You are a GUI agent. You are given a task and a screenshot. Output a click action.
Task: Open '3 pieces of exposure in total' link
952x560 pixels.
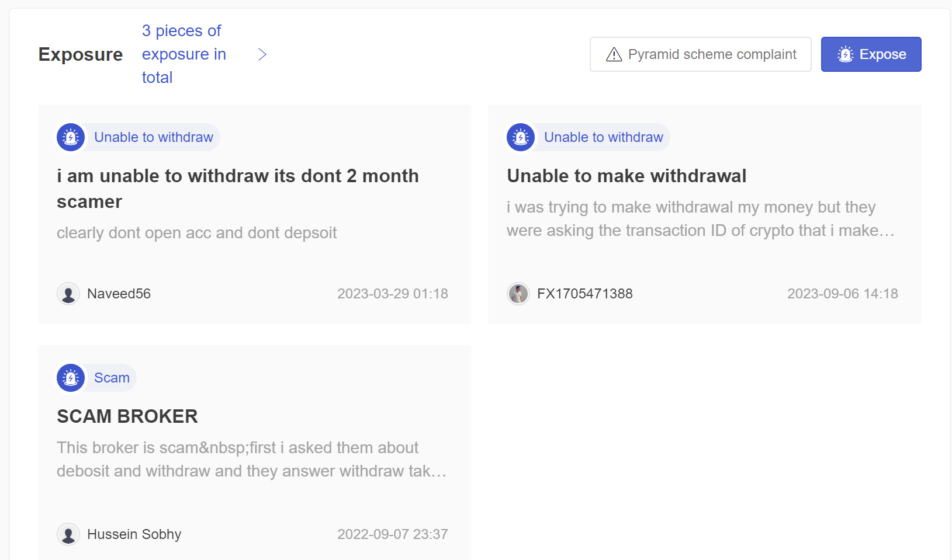pos(184,54)
